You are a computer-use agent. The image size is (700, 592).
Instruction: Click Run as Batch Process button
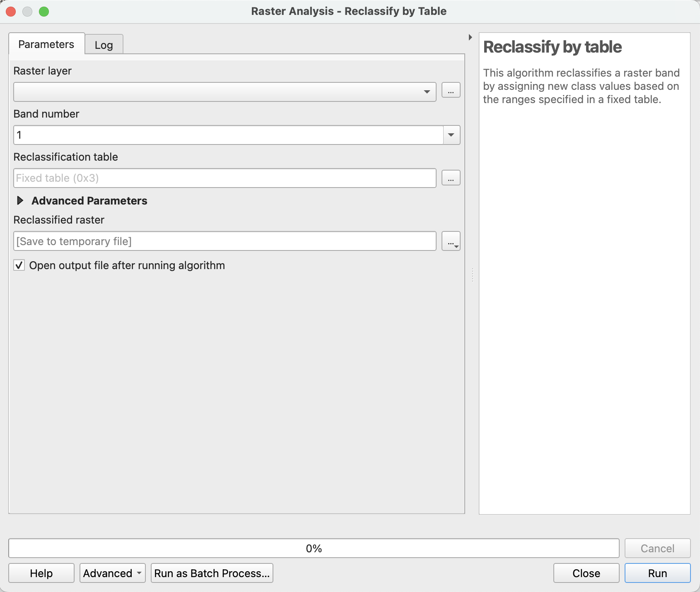click(212, 573)
